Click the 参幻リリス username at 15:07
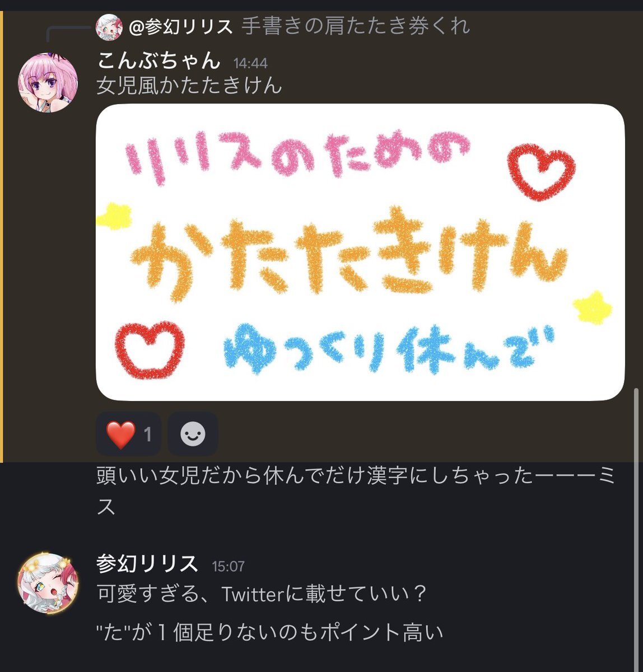This screenshot has width=643, height=672. click(147, 563)
